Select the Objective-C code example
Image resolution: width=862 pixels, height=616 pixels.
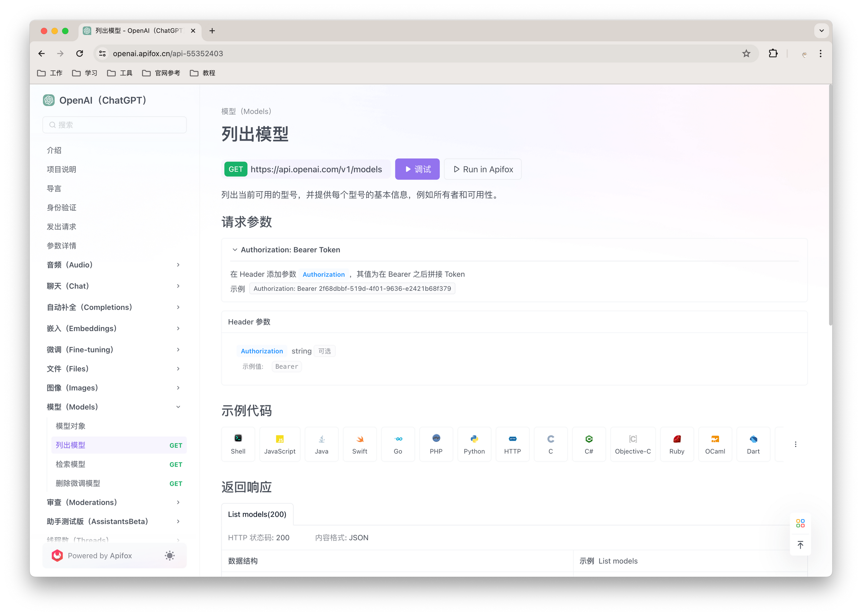tap(632, 444)
